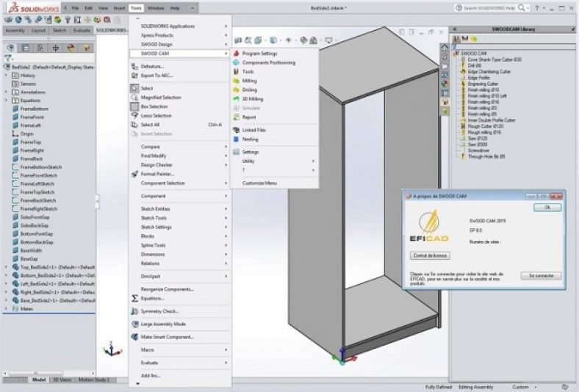Viewport: 579px width, 392px height.
Task: Click the Symmetry Check icon
Action: [x=134, y=311]
